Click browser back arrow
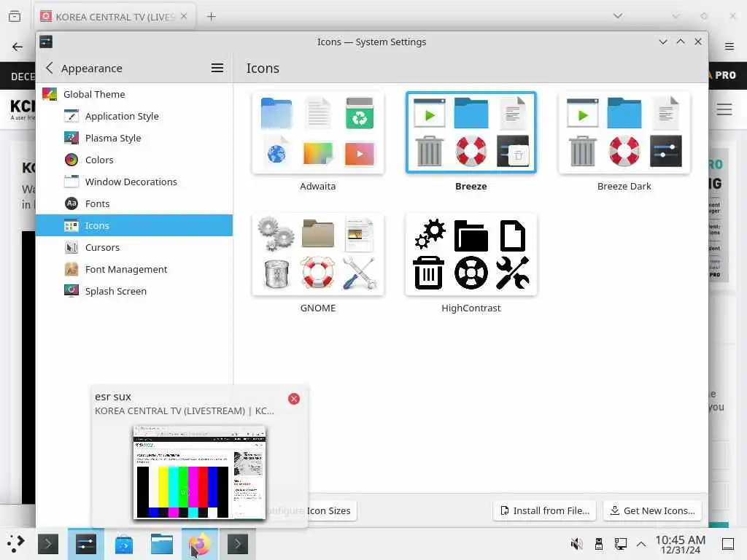The image size is (747, 560). tap(18, 47)
